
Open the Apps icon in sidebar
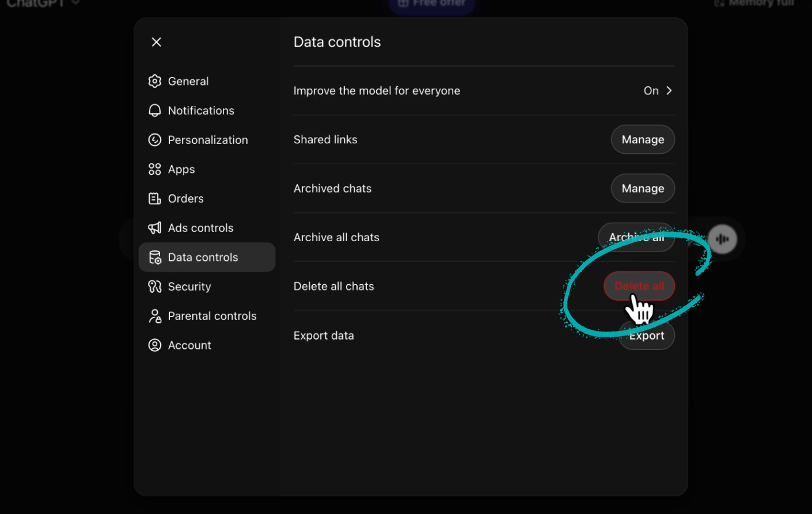pyautogui.click(x=154, y=169)
